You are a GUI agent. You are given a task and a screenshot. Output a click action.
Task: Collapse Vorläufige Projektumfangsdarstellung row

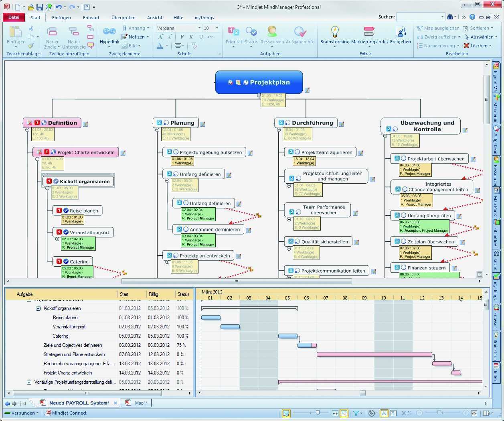point(29,382)
